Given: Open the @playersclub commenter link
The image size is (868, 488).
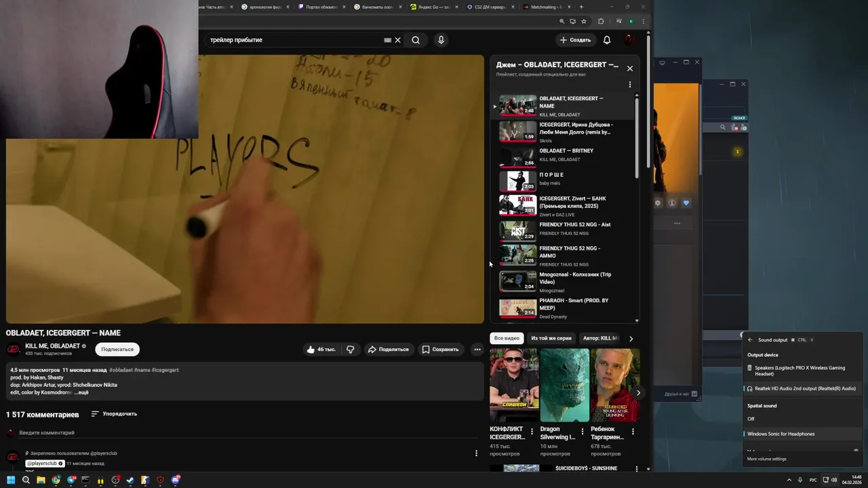Looking at the screenshot, I should pyautogui.click(x=45, y=464).
